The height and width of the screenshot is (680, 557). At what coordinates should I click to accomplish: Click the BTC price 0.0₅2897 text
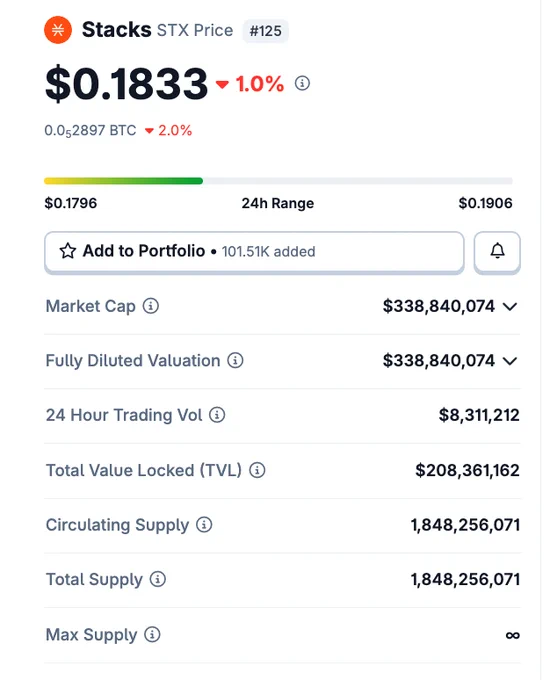tap(90, 131)
